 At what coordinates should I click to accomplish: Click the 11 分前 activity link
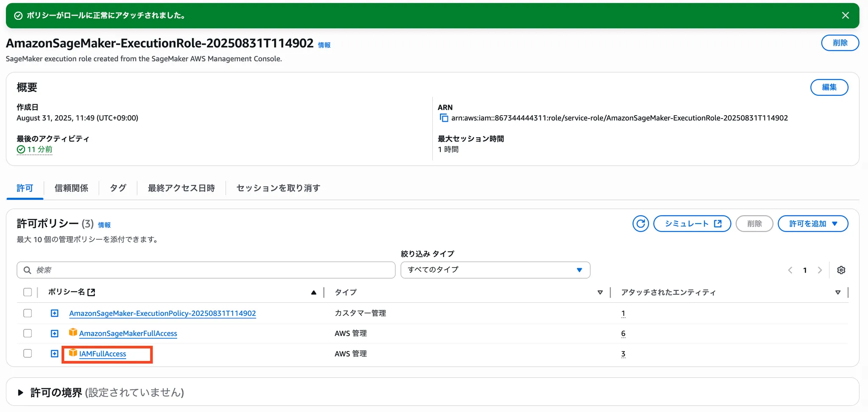40,149
